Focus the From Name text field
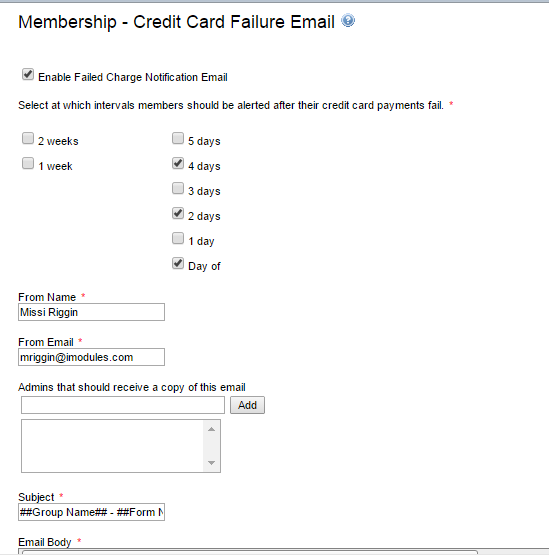The image size is (549, 555). pos(91,312)
